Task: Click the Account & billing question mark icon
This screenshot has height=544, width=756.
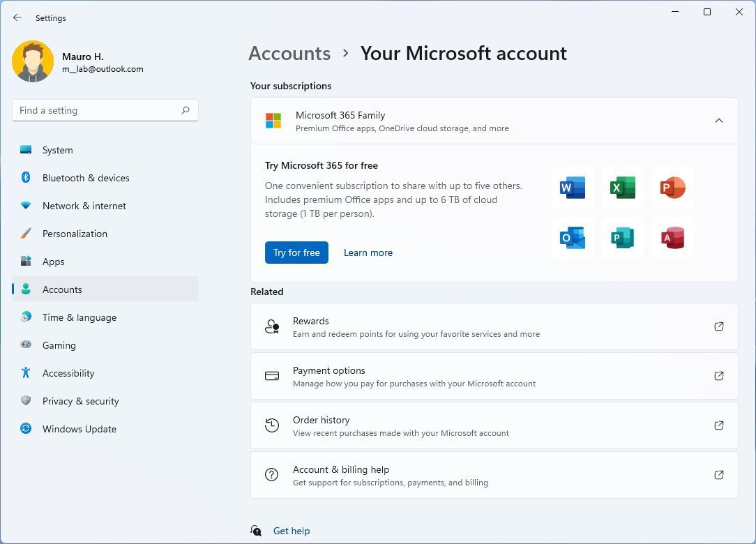Action: 271,474
